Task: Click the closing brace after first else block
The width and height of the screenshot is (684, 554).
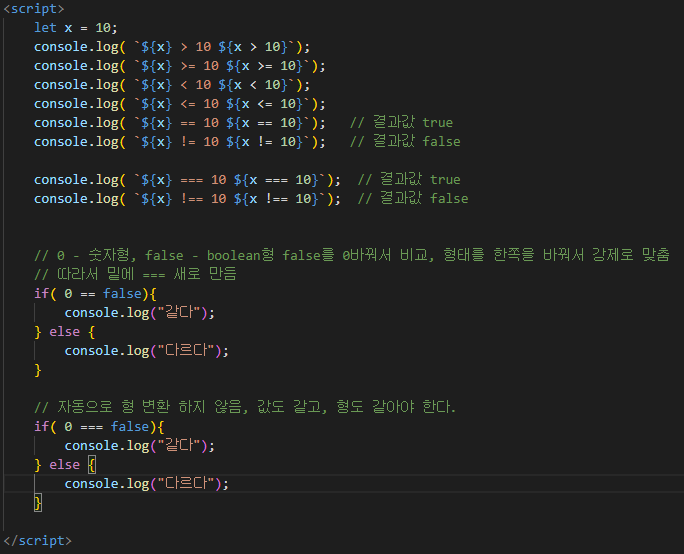Action: (x=38, y=370)
